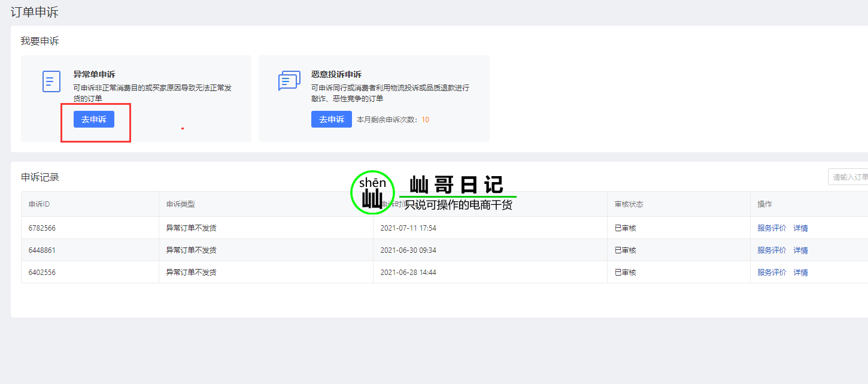Open 服务评价 for appeal 6402556
The image size is (868, 384).
click(x=772, y=273)
